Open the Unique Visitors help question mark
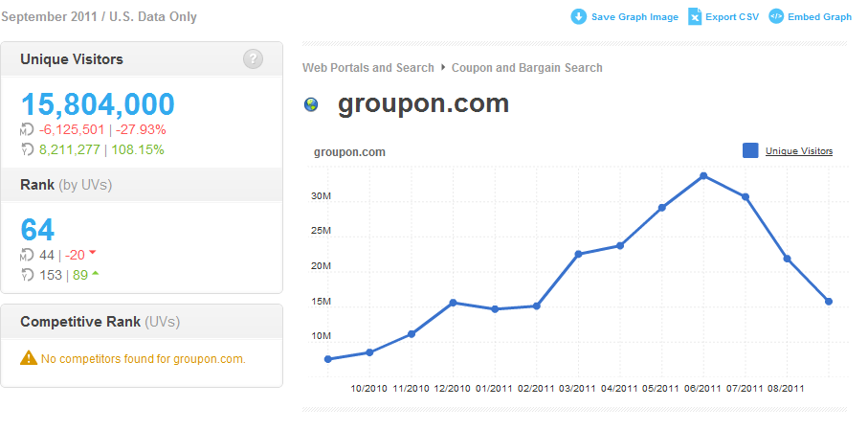 pyautogui.click(x=253, y=59)
